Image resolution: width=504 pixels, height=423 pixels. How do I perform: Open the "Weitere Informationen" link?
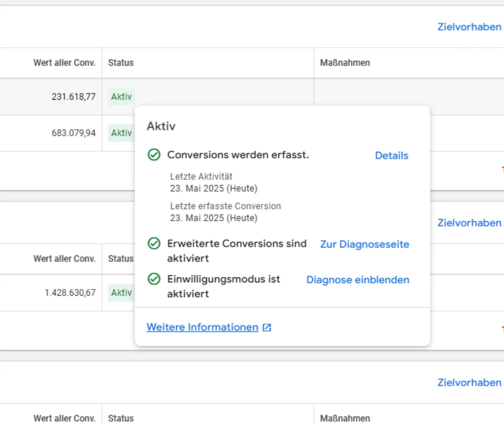(x=202, y=327)
